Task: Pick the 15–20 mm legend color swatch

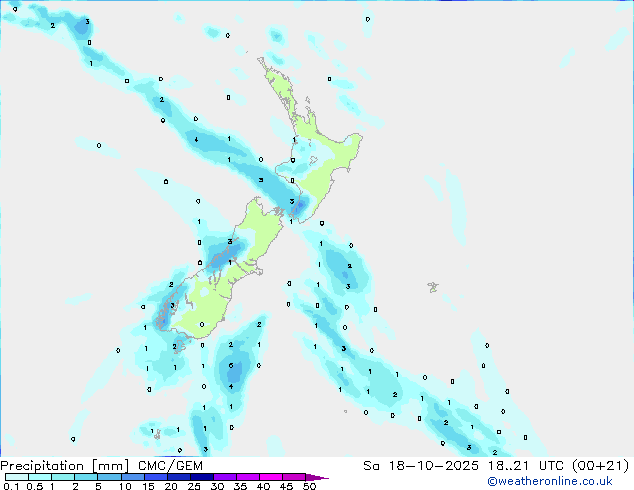Action: (x=156, y=477)
